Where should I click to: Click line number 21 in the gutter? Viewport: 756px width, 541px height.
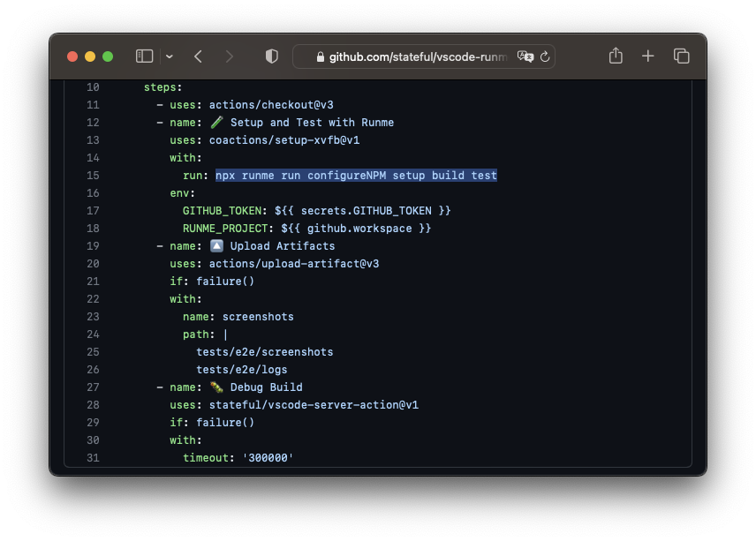[93, 282]
